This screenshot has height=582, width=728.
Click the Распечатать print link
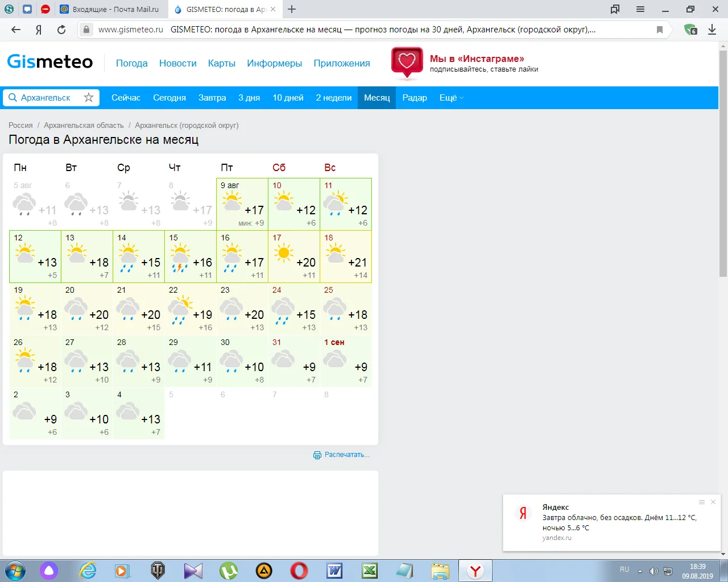tap(347, 455)
